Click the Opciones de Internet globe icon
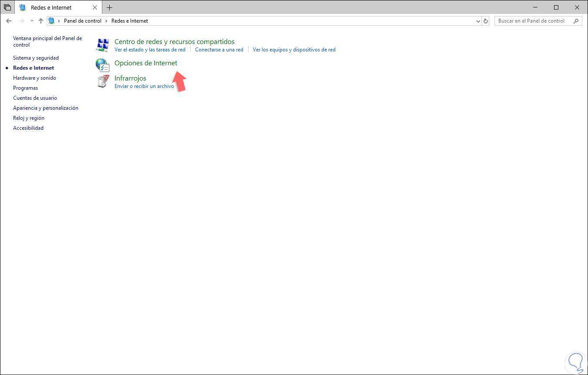588x375 pixels. pos(102,65)
